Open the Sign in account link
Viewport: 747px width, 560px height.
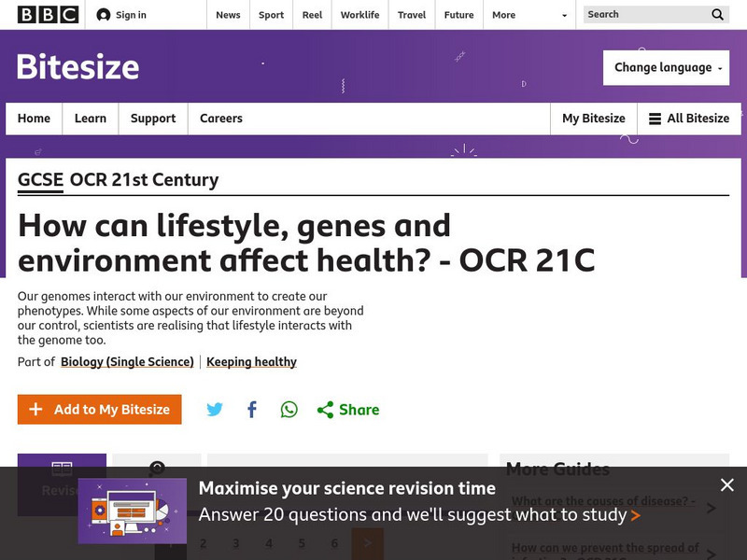(121, 15)
